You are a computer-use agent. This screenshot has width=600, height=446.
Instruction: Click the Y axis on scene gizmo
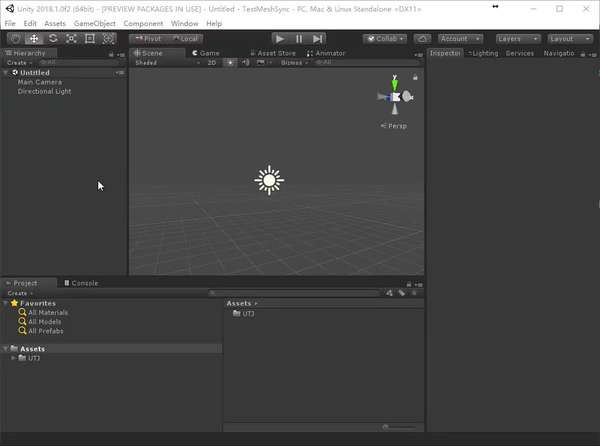(x=395, y=83)
